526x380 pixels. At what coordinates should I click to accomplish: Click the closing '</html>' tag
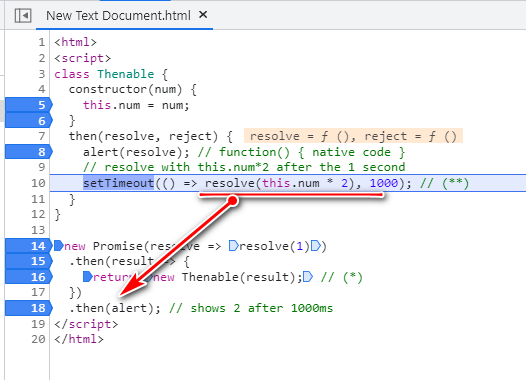(79, 339)
